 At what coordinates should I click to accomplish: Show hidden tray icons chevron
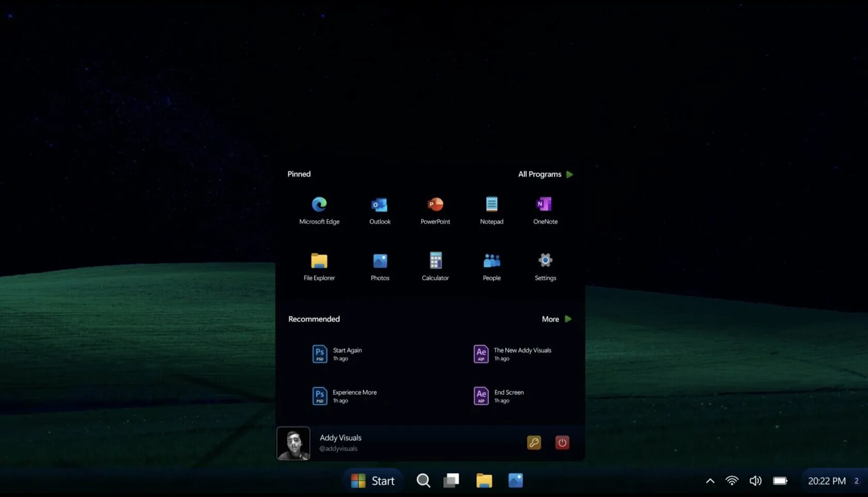click(710, 481)
